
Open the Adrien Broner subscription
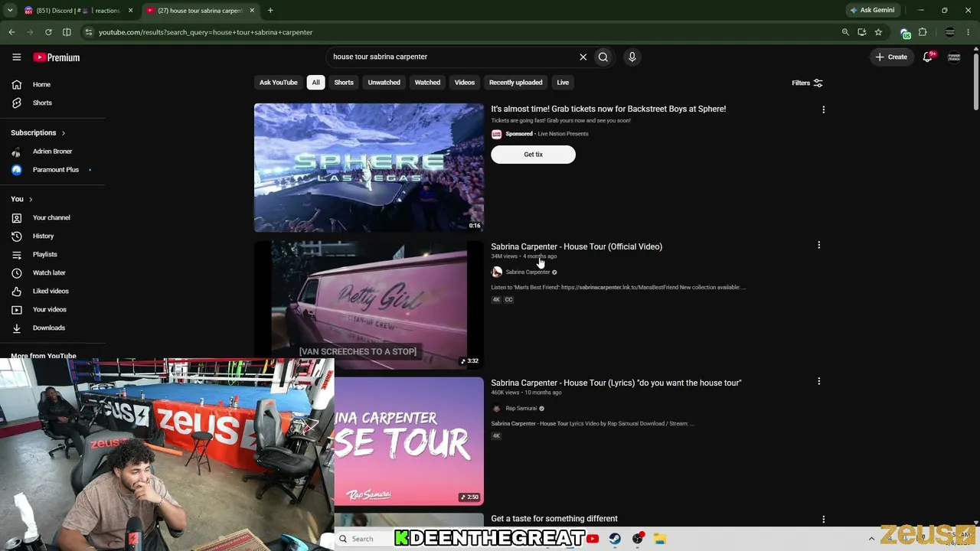52,152
